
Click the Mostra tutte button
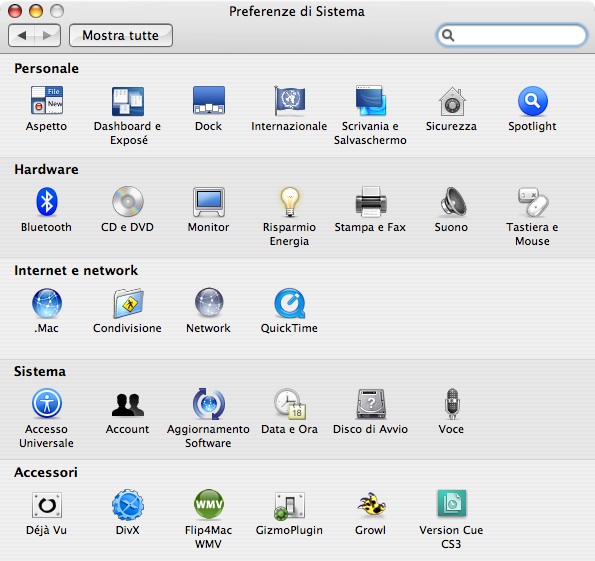(x=121, y=35)
